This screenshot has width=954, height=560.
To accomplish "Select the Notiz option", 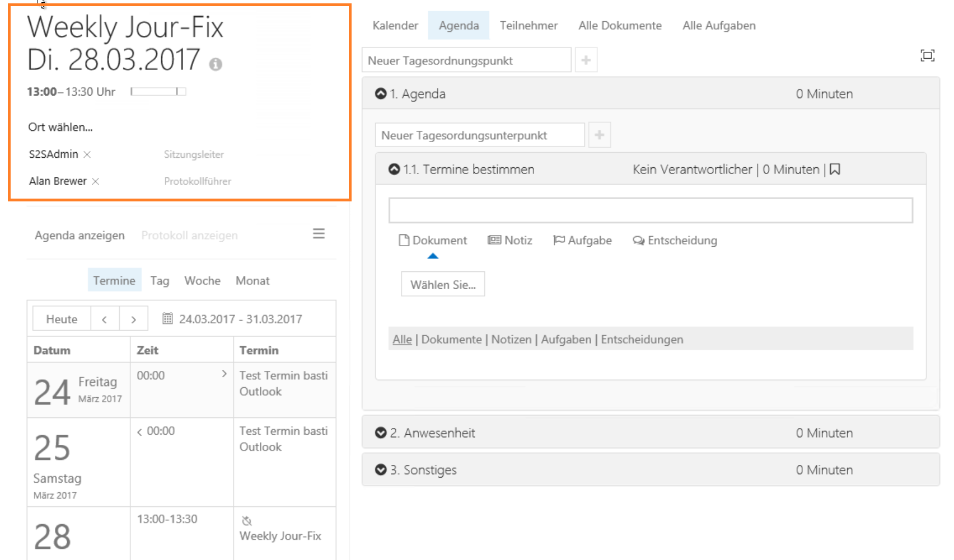I will click(x=510, y=241).
